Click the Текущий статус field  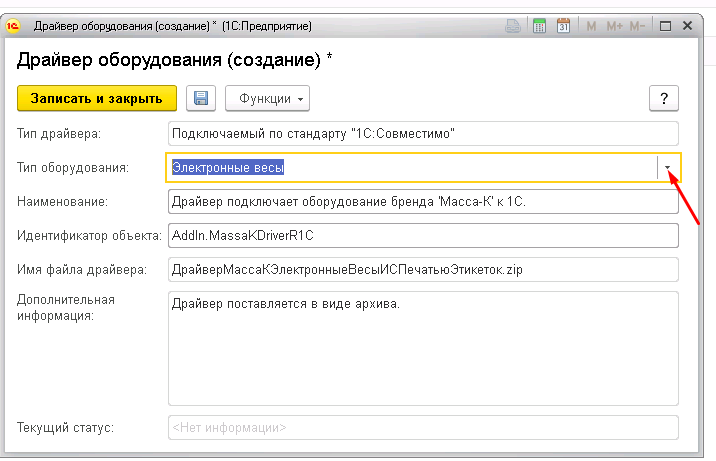pyautogui.click(x=423, y=428)
